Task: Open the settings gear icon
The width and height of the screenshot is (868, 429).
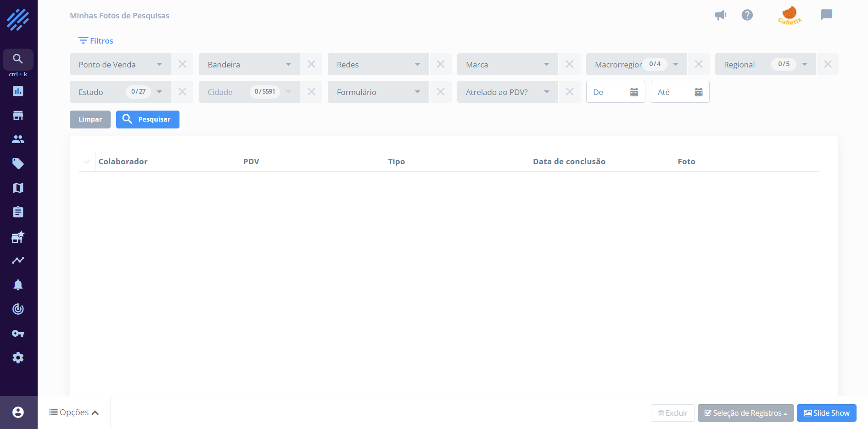Action: click(x=18, y=358)
